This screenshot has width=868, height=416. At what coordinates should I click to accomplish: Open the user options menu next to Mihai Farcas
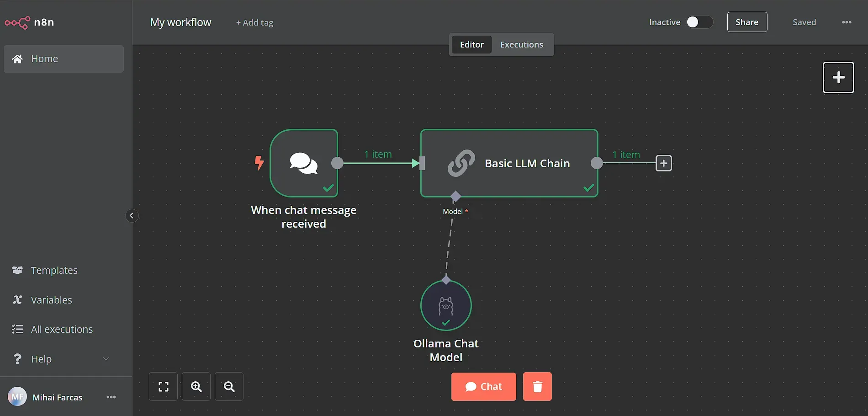click(111, 397)
